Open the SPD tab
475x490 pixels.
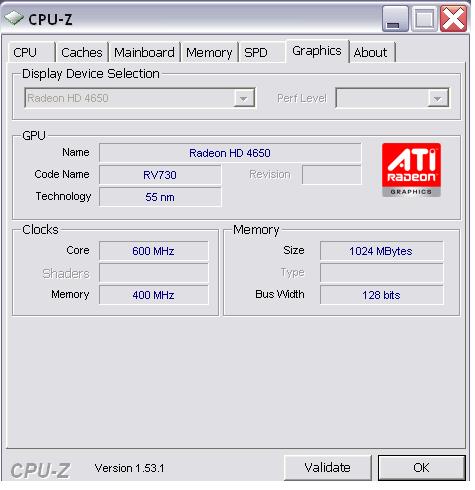click(261, 52)
